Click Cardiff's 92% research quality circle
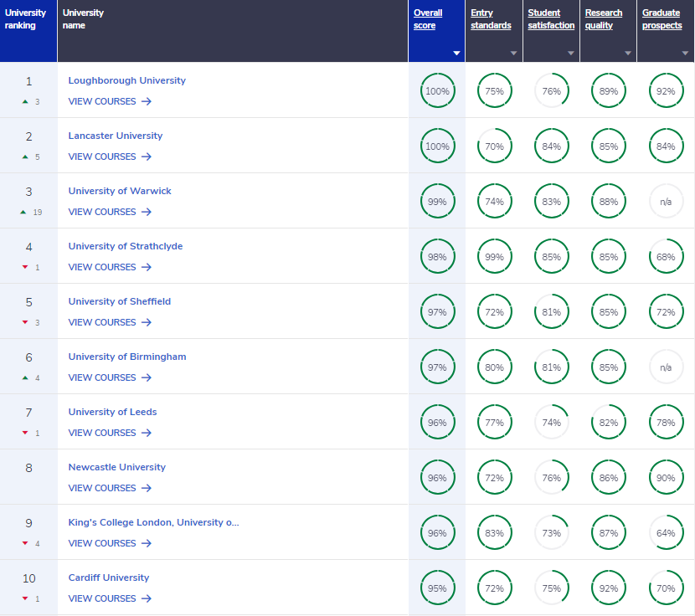Screen dimensions: 695x616 pos(609,588)
